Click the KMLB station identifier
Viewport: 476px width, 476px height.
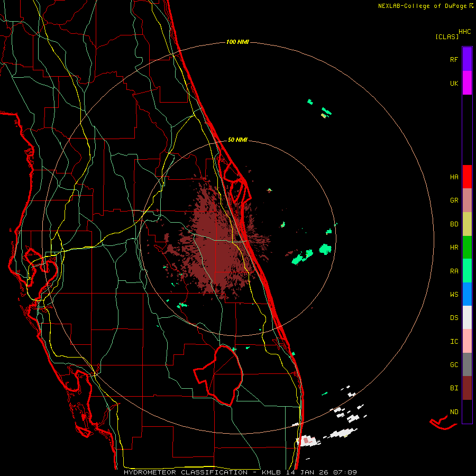271,472
